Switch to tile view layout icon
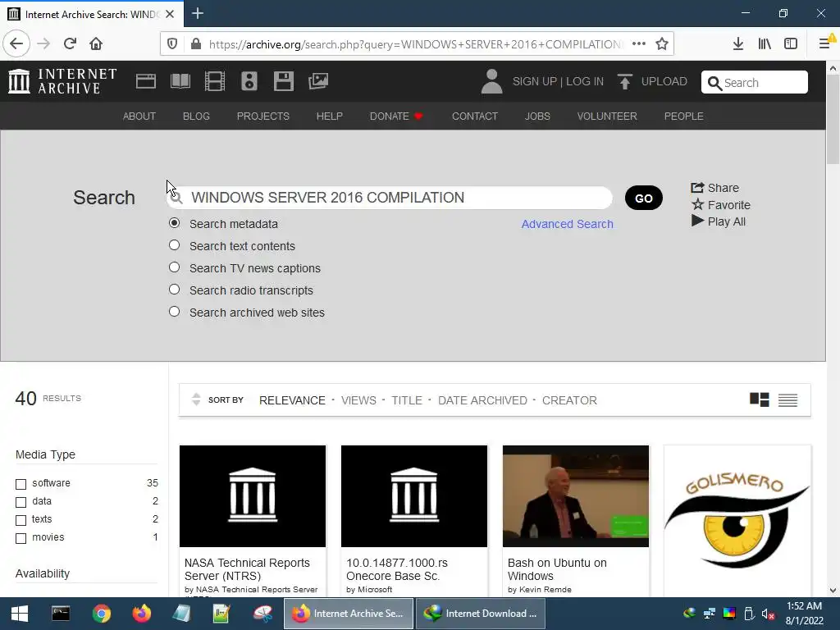Screen dimensions: 840x630 (x=759, y=399)
